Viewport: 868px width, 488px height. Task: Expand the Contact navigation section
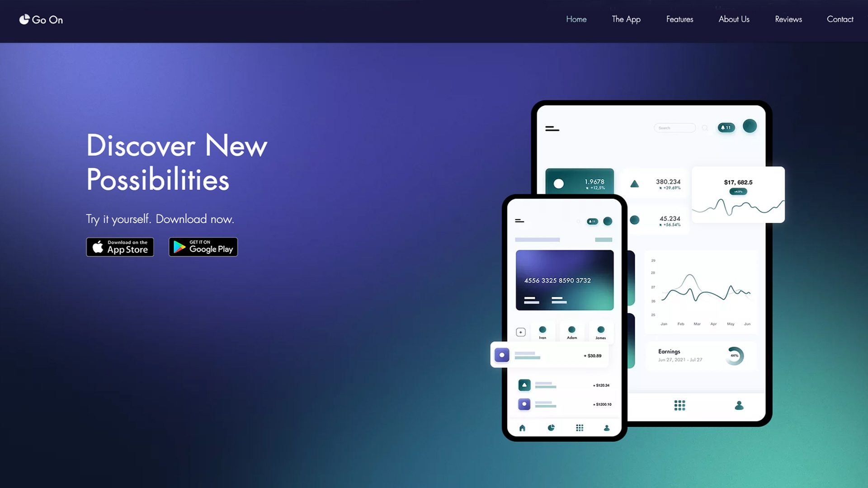click(x=840, y=19)
